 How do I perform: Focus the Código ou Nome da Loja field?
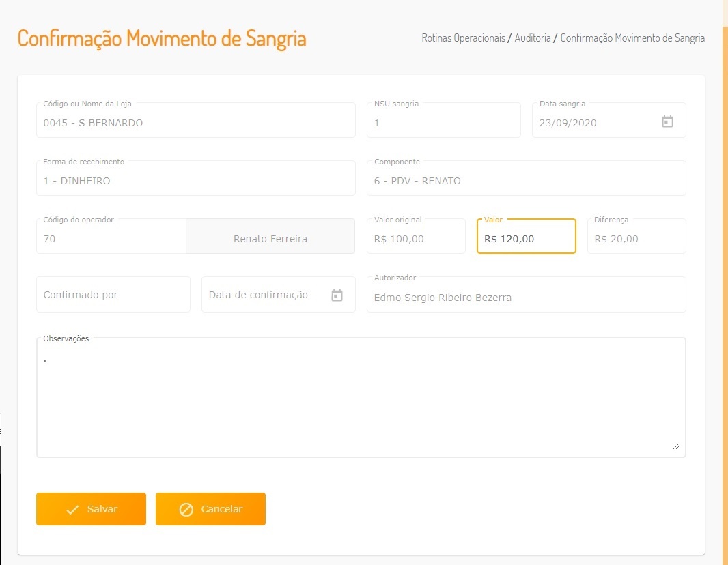[195, 123]
